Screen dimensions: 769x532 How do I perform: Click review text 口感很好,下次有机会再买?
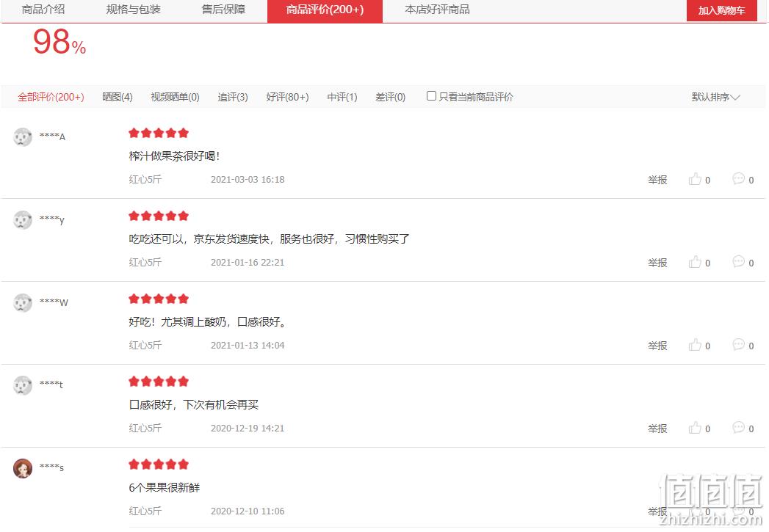[x=194, y=404]
